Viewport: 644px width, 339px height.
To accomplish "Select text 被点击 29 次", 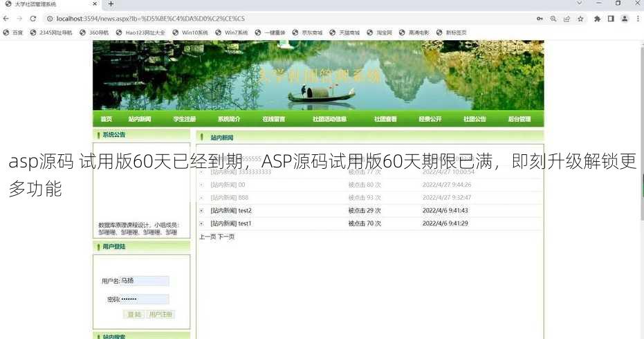I will [365, 211].
